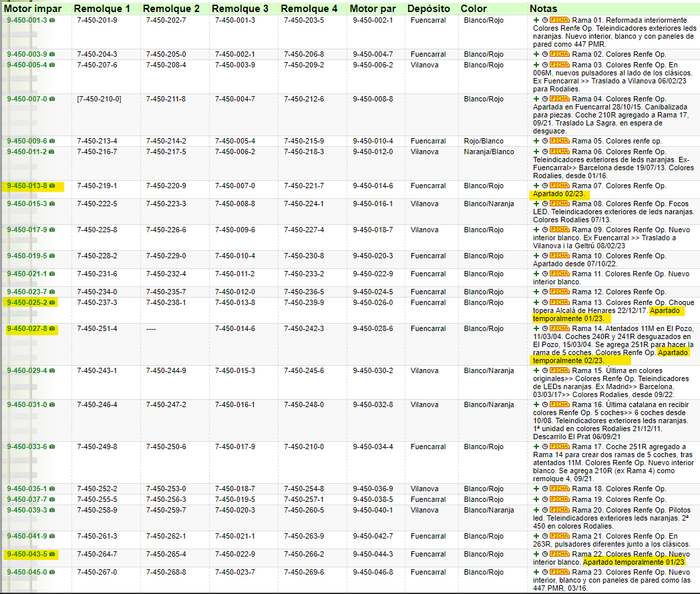This screenshot has width=700, height=594.
Task: Click camera icon beside 9-450-003-9
Action: [x=52, y=55]
